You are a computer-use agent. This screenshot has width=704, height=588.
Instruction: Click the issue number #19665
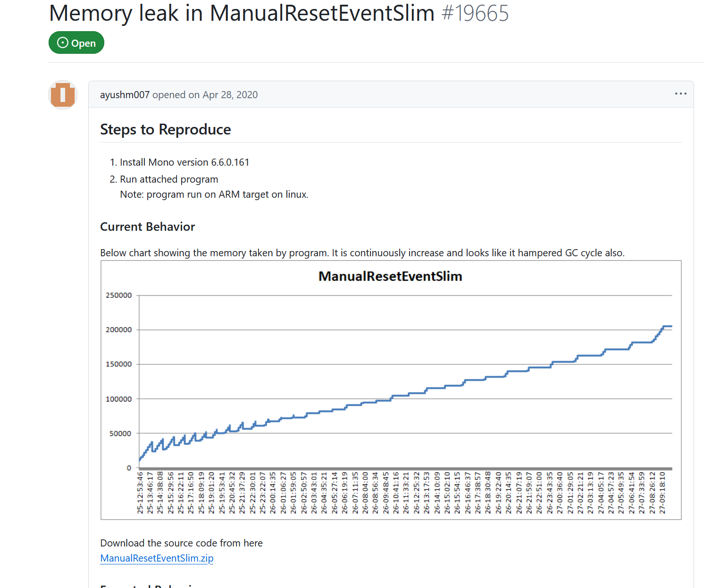[x=475, y=13]
